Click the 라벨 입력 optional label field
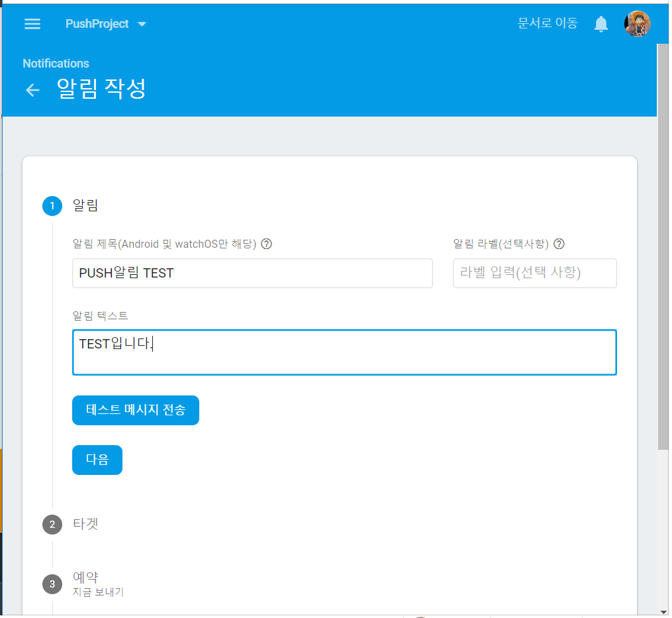The height and width of the screenshot is (618, 672). click(534, 273)
